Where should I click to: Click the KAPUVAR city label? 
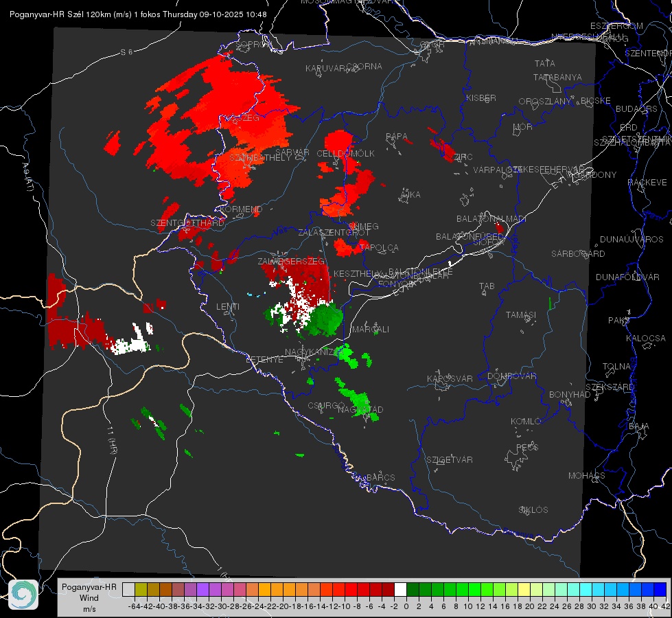325,69
